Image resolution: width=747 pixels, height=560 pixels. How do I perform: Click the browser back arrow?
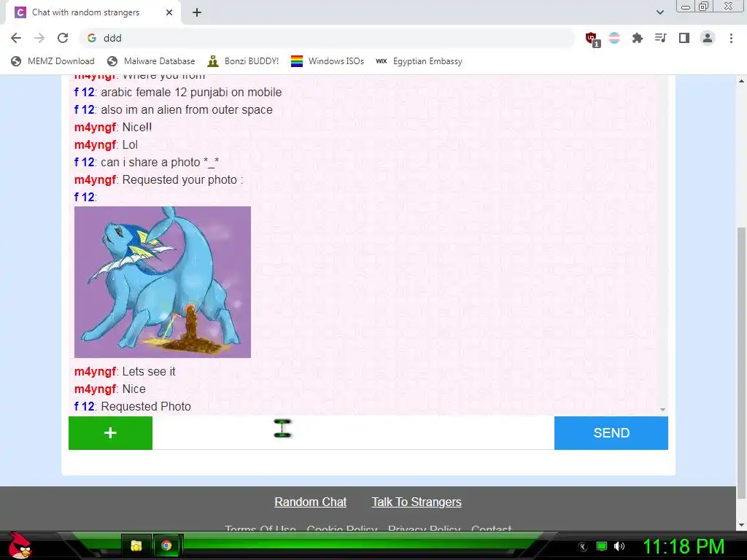coord(16,38)
